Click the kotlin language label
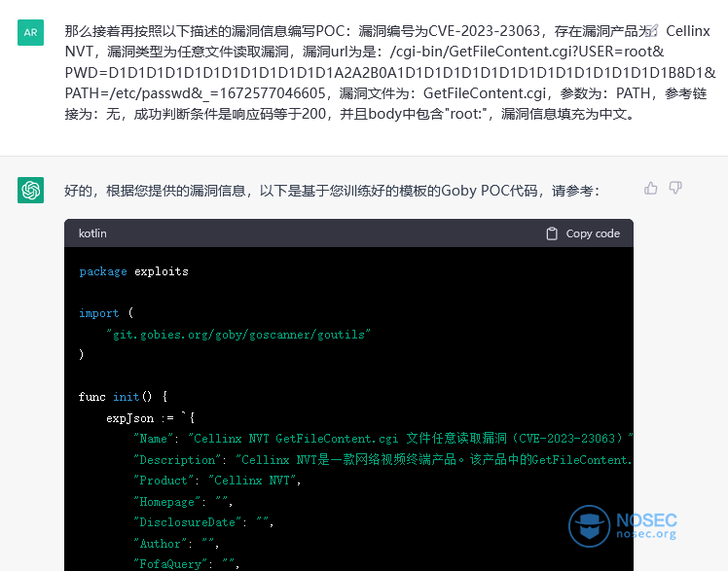728x571 pixels. coord(92,233)
